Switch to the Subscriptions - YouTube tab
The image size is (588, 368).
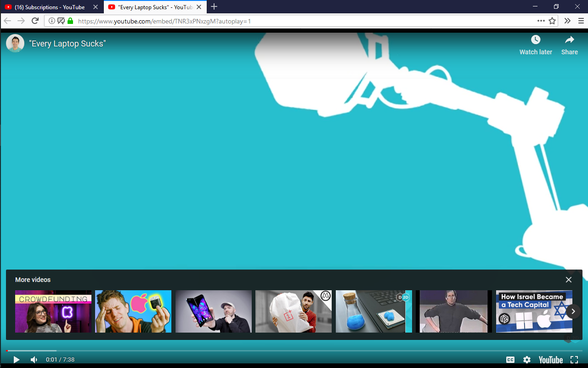(50, 7)
